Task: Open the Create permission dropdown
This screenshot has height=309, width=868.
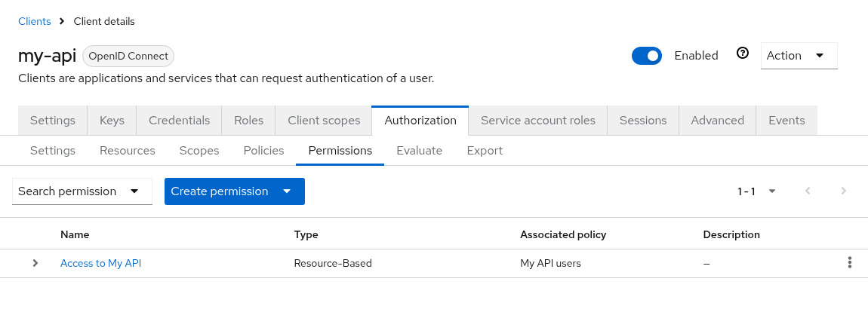Action: (x=235, y=191)
